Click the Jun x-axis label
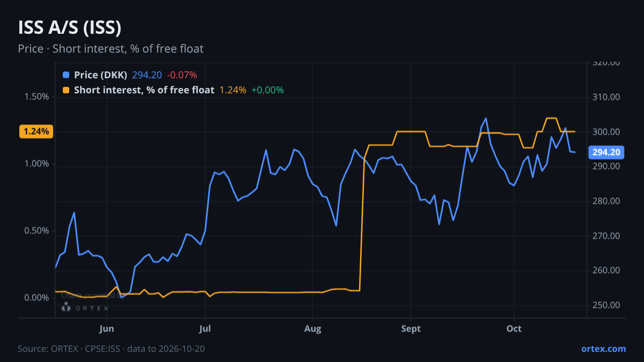The image size is (644, 362). pos(107,328)
